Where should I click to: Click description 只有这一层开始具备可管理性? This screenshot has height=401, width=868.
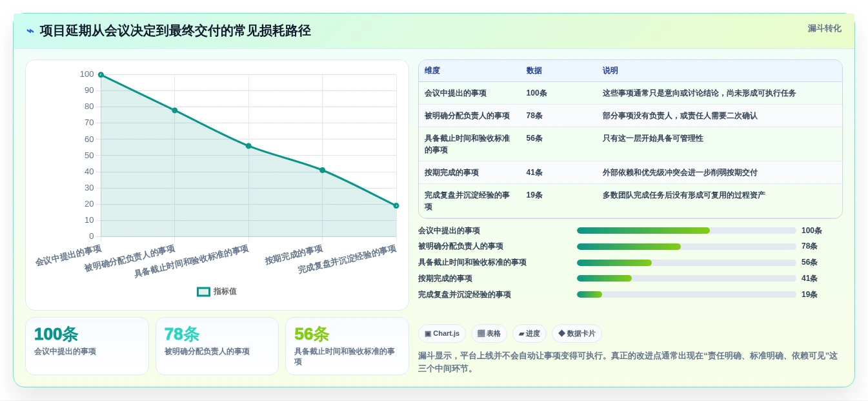point(653,138)
